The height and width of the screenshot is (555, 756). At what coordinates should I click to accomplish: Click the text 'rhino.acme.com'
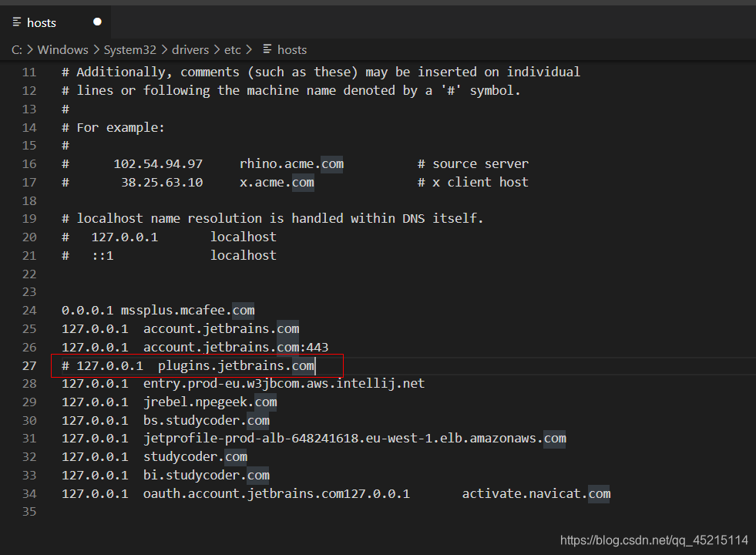pos(292,164)
